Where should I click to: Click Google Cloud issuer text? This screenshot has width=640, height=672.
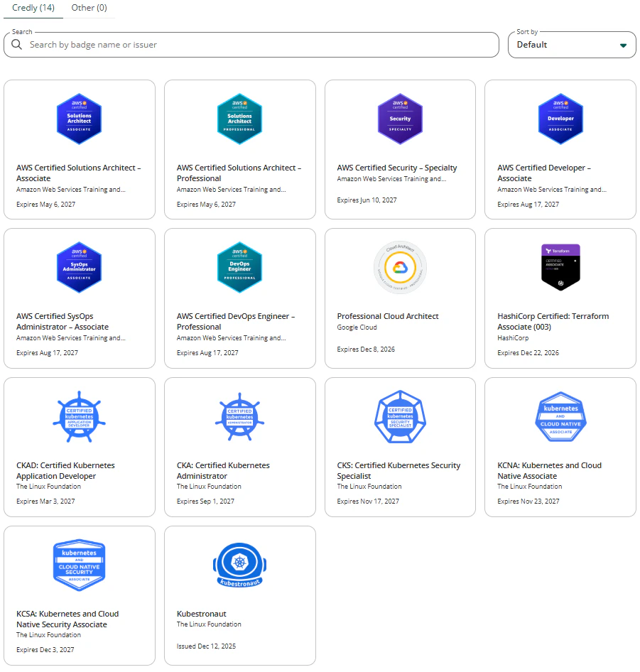point(357,327)
